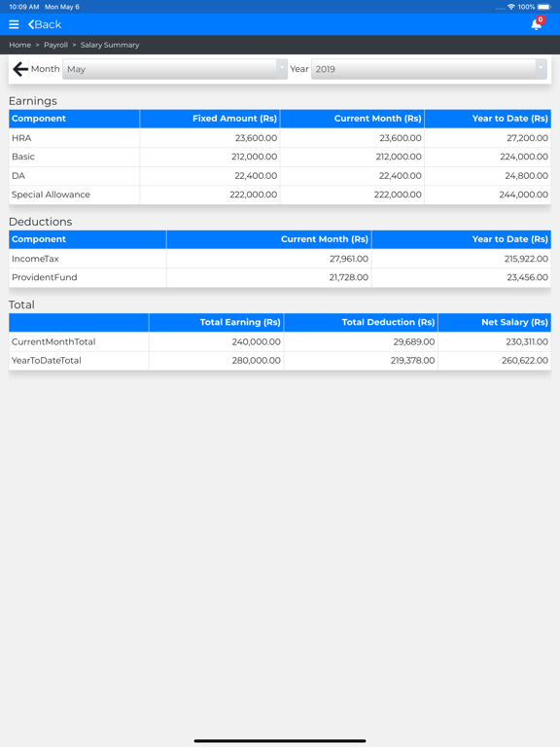Click the Earnings section heading
The width and height of the screenshot is (560, 747).
[x=33, y=101]
